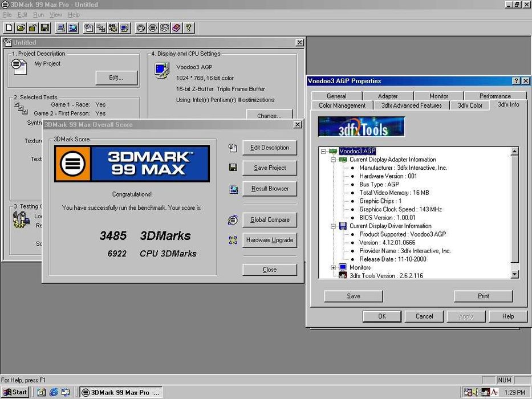Image resolution: width=532 pixels, height=399 pixels.
Task: Click the document icon in Project Description
Action: pyautogui.click(x=19, y=67)
